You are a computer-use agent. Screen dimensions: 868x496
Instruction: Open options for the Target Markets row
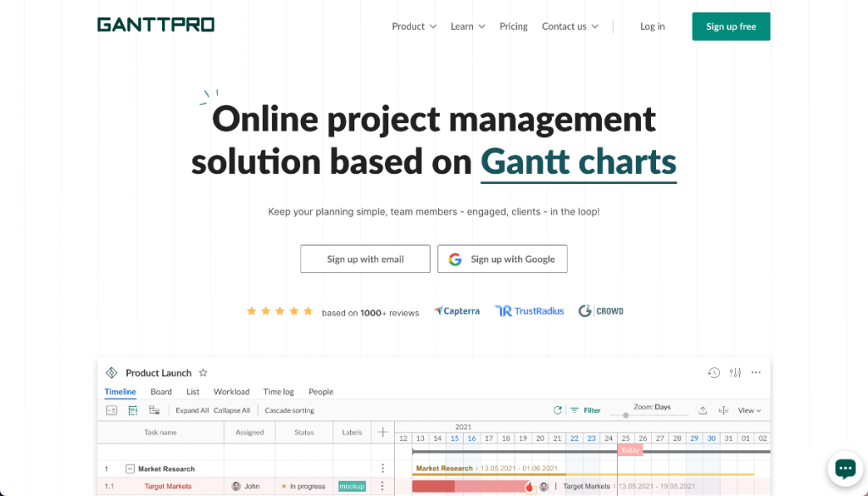[x=382, y=486]
